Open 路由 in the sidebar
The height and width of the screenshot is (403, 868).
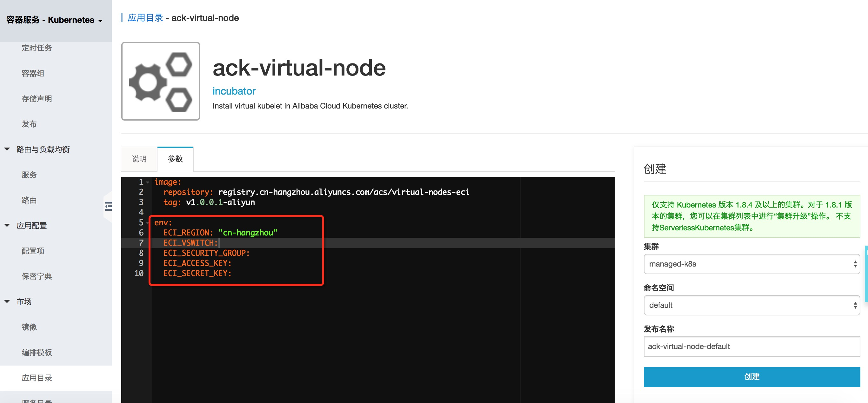coord(29,200)
